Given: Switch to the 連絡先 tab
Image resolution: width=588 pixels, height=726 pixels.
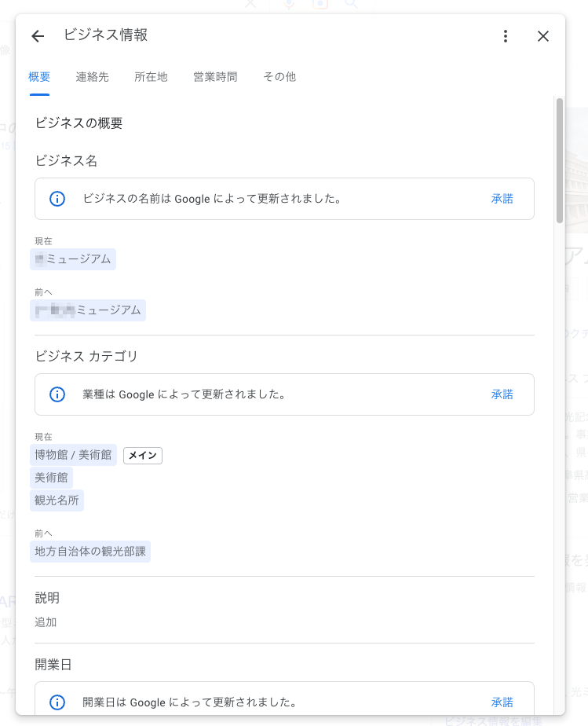Looking at the screenshot, I should tap(93, 77).
